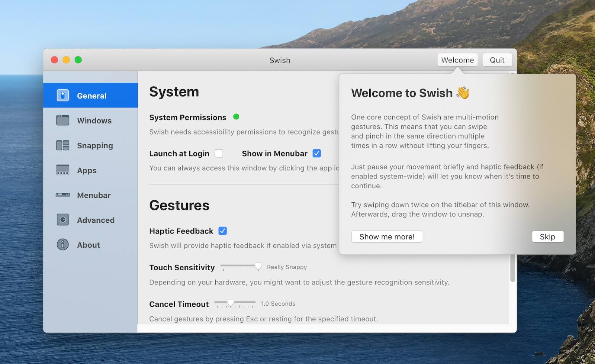This screenshot has height=364, width=595.
Task: Click the Gestures heading
Action: coord(179,205)
